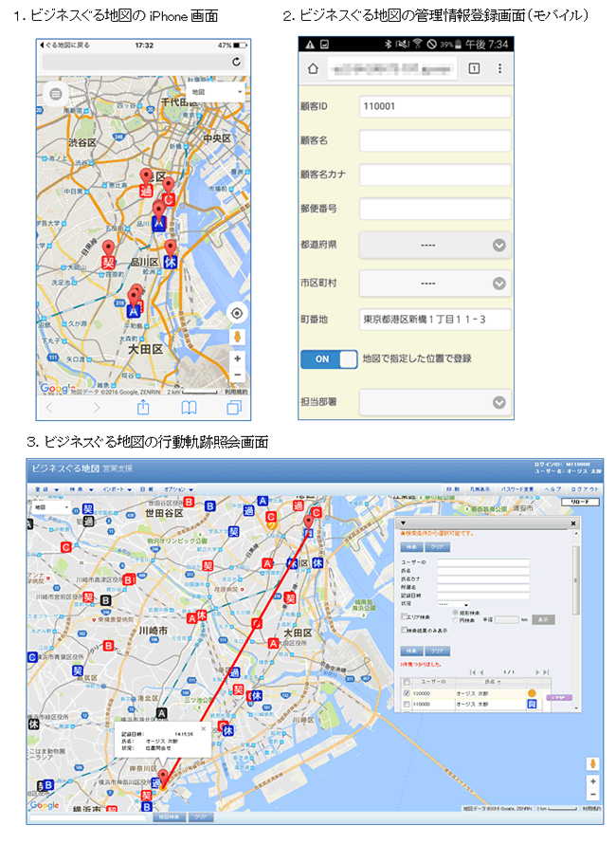Close the search panel with the X
This screenshot has width=616, height=844.
(x=573, y=523)
